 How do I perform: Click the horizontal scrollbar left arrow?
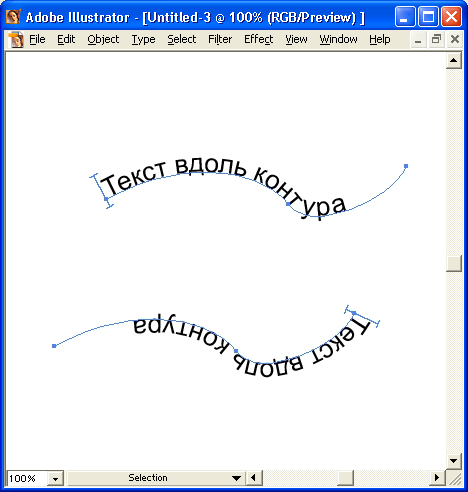click(254, 478)
